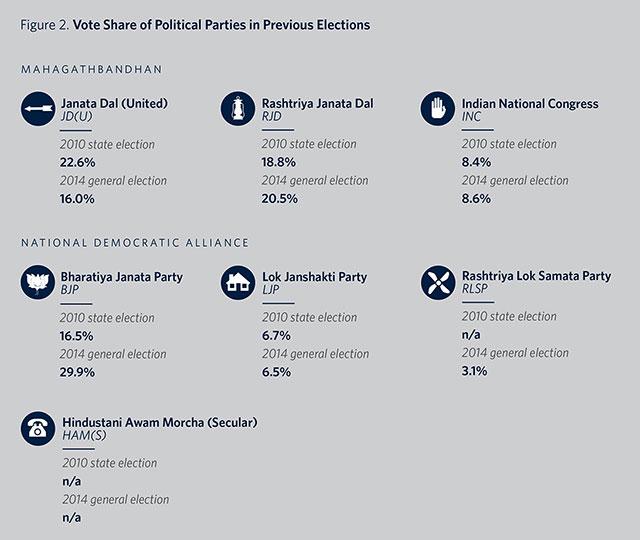Click the MAHAGATHBANDHAN section label
This screenshot has height=540, width=640.
coord(92,69)
